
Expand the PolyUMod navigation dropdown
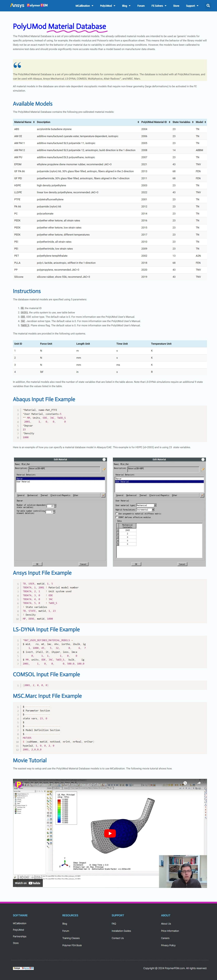[107, 6]
